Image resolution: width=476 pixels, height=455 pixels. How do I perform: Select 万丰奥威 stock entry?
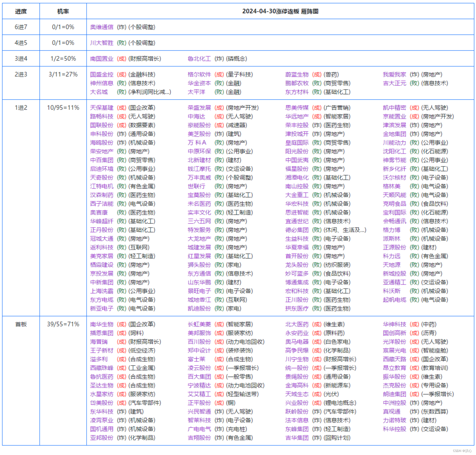[x=199, y=177]
